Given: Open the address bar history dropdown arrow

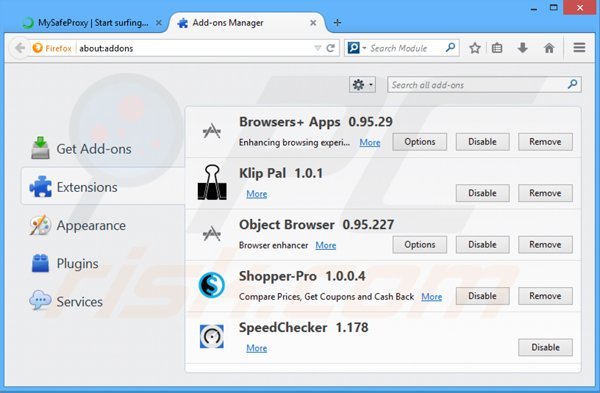Looking at the screenshot, I should click(x=318, y=48).
